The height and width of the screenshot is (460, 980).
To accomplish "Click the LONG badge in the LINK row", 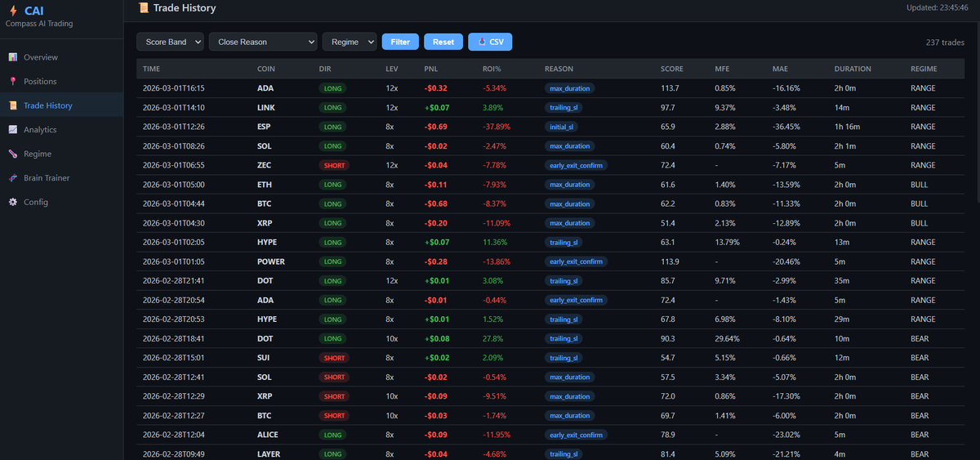I will [x=332, y=107].
